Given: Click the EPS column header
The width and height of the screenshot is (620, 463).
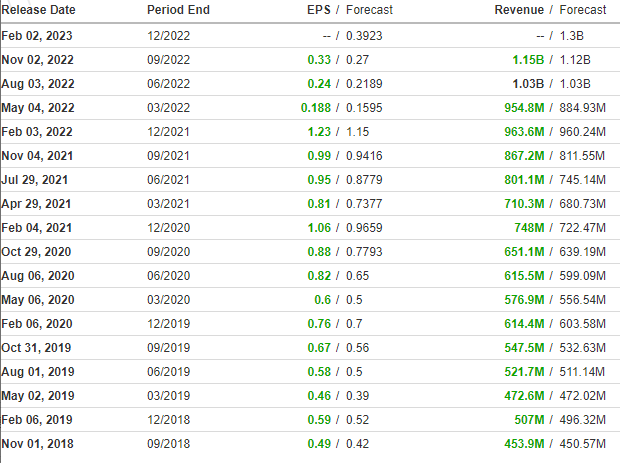Looking at the screenshot, I should tap(319, 10).
